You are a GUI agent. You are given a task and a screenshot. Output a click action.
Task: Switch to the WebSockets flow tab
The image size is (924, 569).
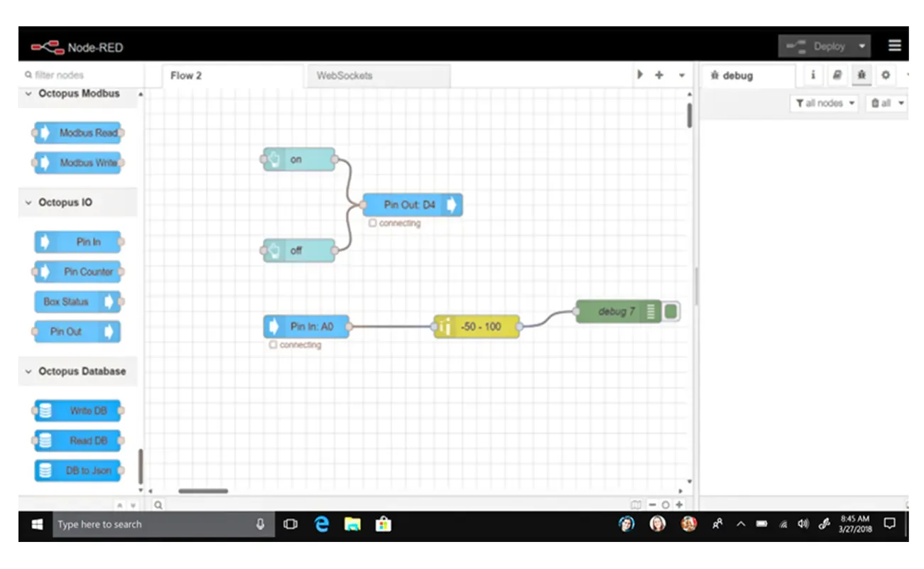pos(344,75)
